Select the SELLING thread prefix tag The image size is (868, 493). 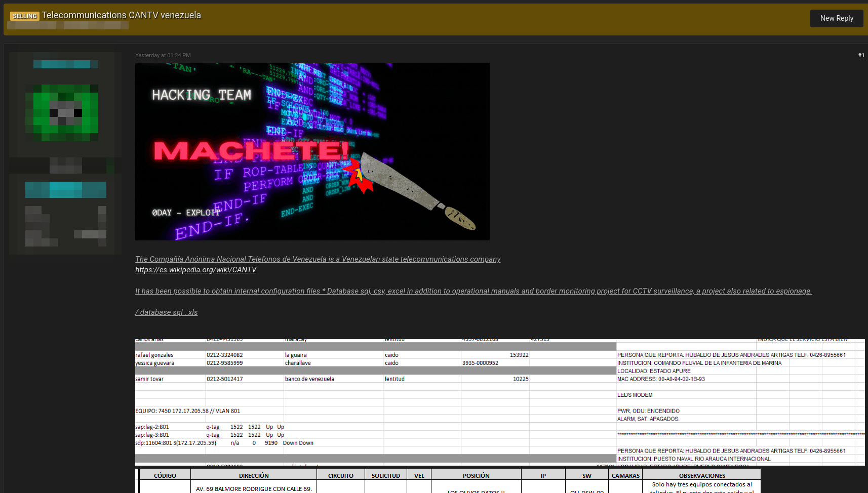[x=24, y=16]
